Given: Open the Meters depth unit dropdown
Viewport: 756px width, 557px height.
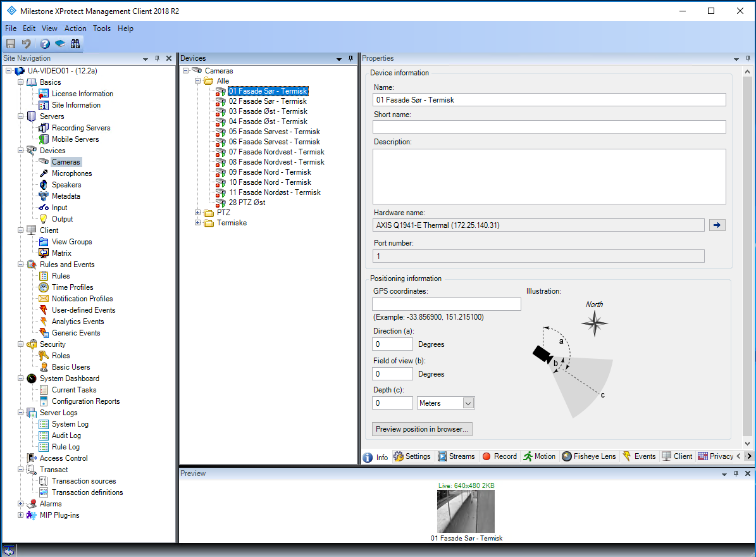Looking at the screenshot, I should click(x=468, y=403).
